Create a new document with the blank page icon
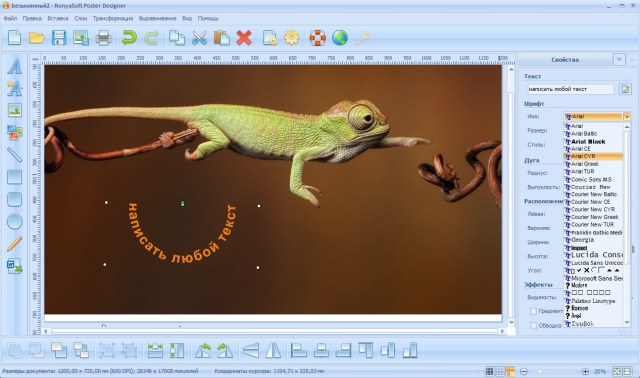Viewport: 640px width, 378px height. (15, 38)
